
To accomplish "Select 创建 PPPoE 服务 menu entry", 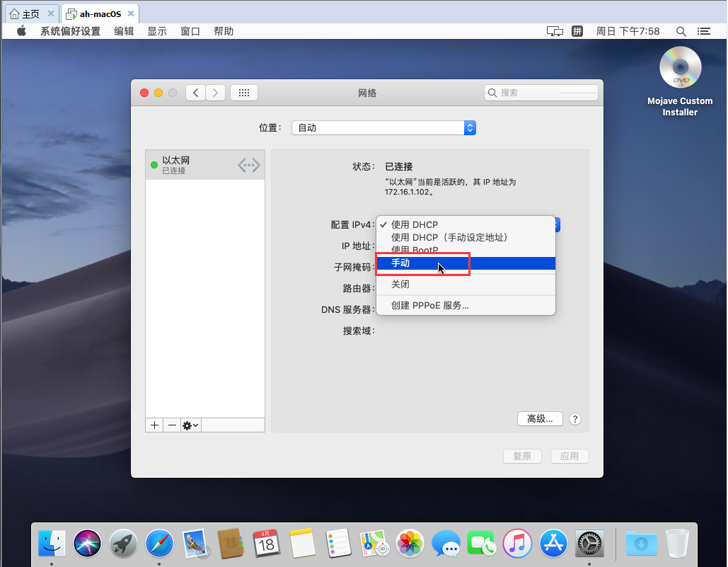I will (430, 306).
